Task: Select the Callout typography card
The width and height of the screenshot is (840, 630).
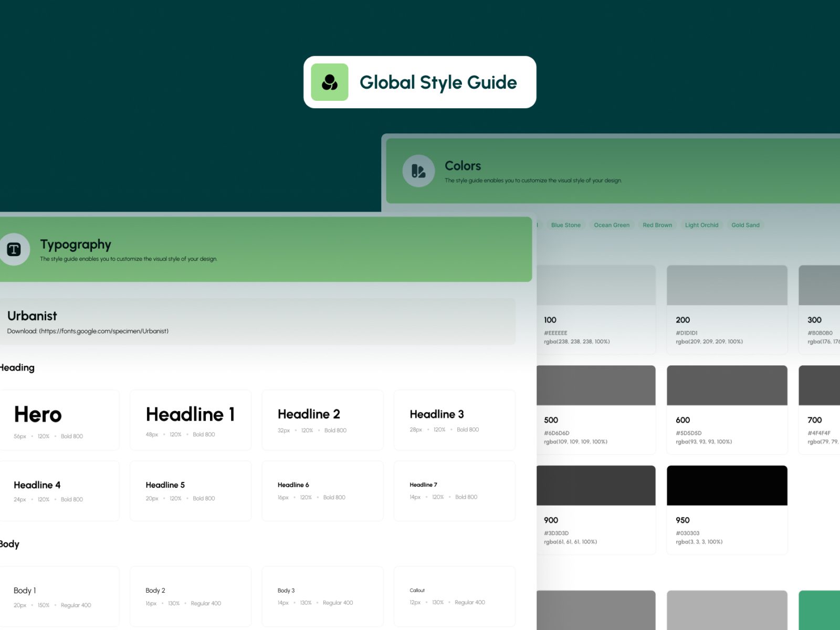Action: [455, 596]
